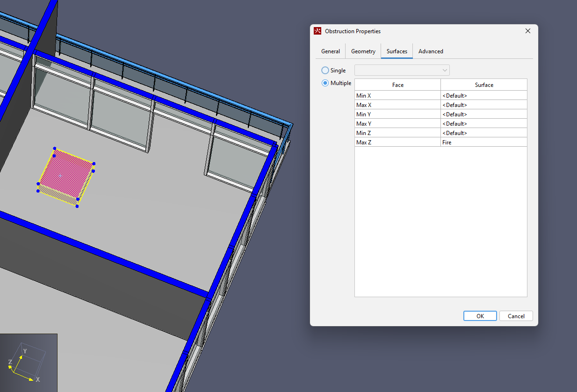The height and width of the screenshot is (392, 577).
Task: Select the Min Y face row label
Action: (397, 114)
